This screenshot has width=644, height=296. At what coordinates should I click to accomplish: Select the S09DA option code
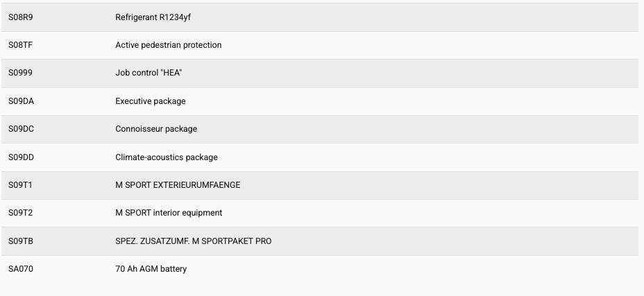pos(21,101)
